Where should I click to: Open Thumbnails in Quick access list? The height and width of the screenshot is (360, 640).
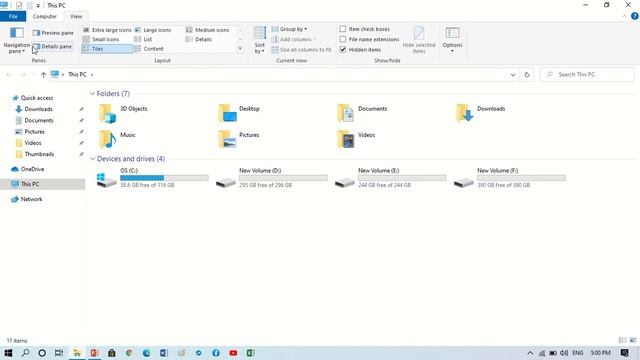[39, 154]
